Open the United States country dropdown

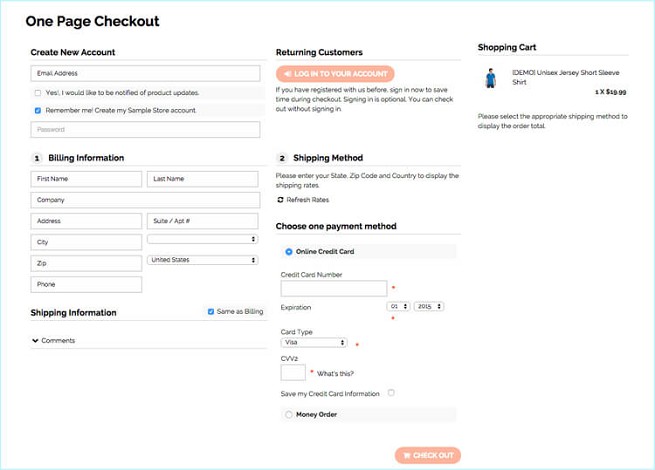[203, 260]
